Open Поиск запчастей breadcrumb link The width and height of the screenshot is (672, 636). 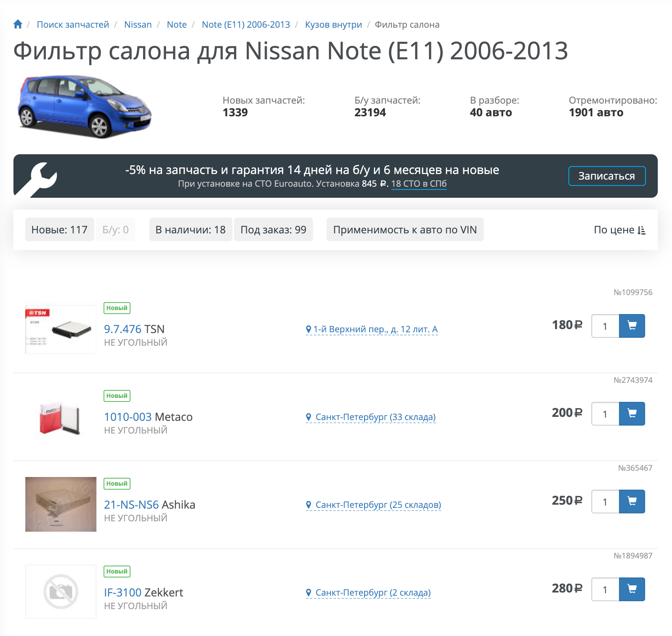click(73, 25)
